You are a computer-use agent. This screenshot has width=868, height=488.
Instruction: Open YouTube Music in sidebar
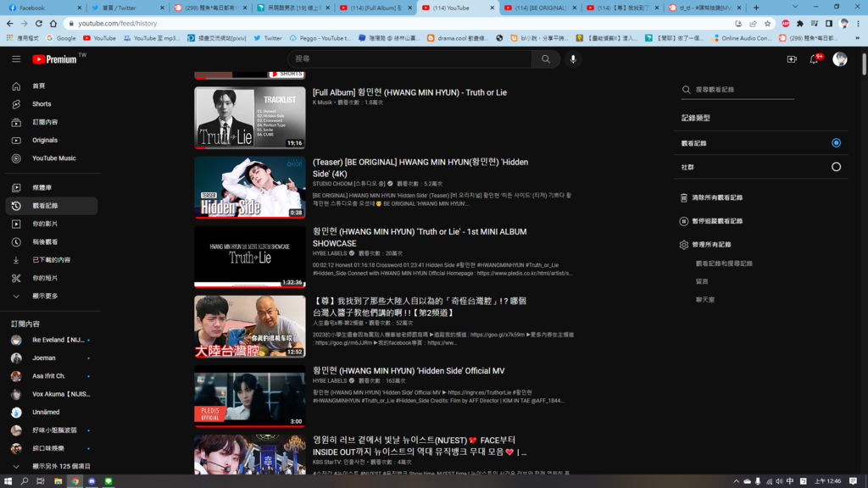tap(52, 158)
